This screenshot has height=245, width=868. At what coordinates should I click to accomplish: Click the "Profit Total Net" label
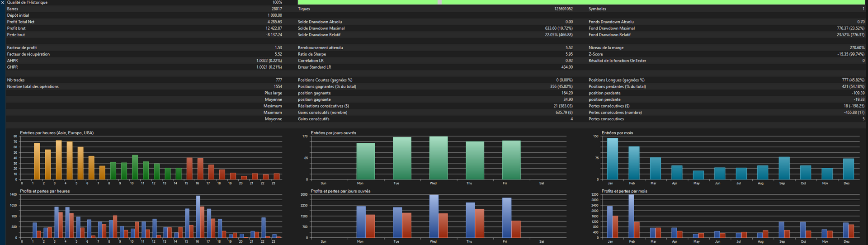21,22
